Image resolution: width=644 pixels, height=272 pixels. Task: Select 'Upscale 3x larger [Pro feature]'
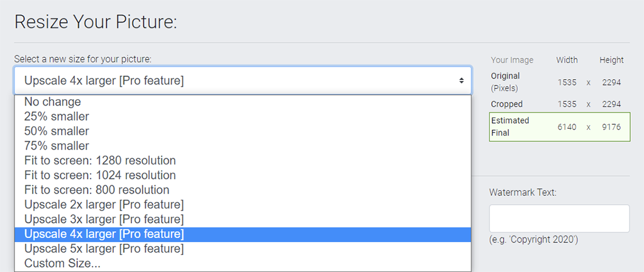242,219
